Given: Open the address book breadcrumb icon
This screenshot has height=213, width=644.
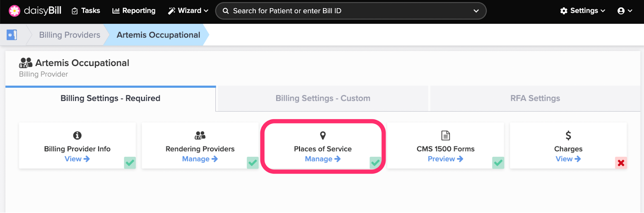Looking at the screenshot, I should (12, 35).
